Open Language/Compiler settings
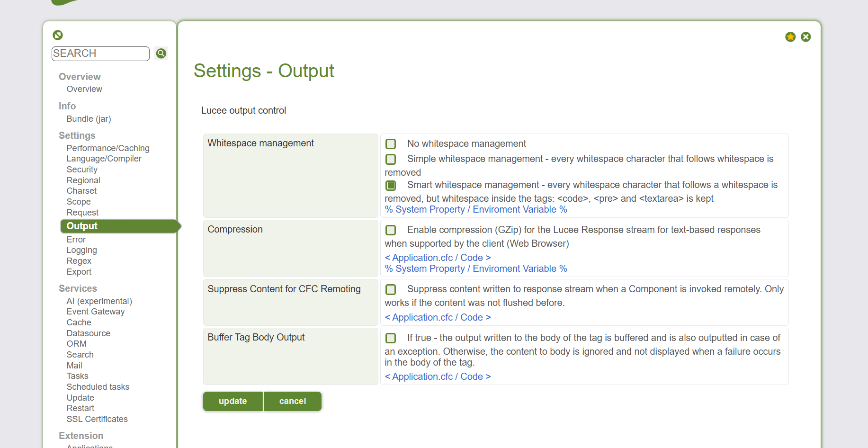 click(104, 159)
